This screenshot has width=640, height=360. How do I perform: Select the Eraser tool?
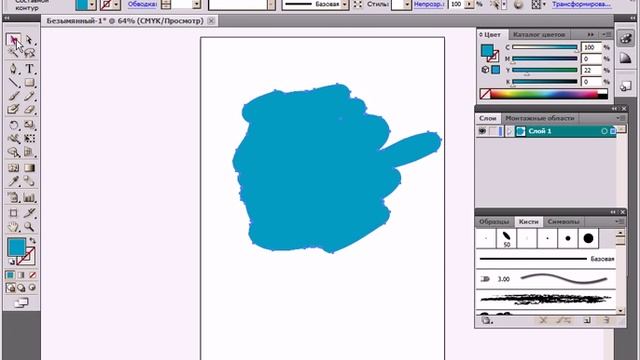pos(29,109)
